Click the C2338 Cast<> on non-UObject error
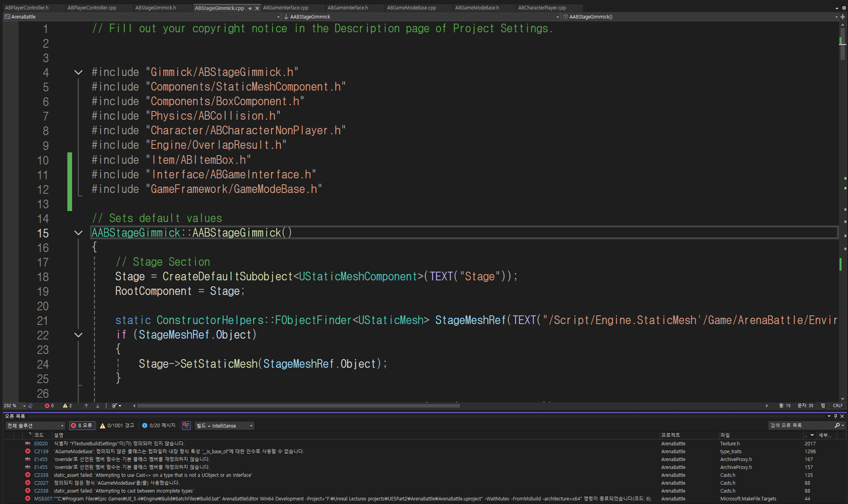The height and width of the screenshot is (504, 848). [x=425, y=475]
